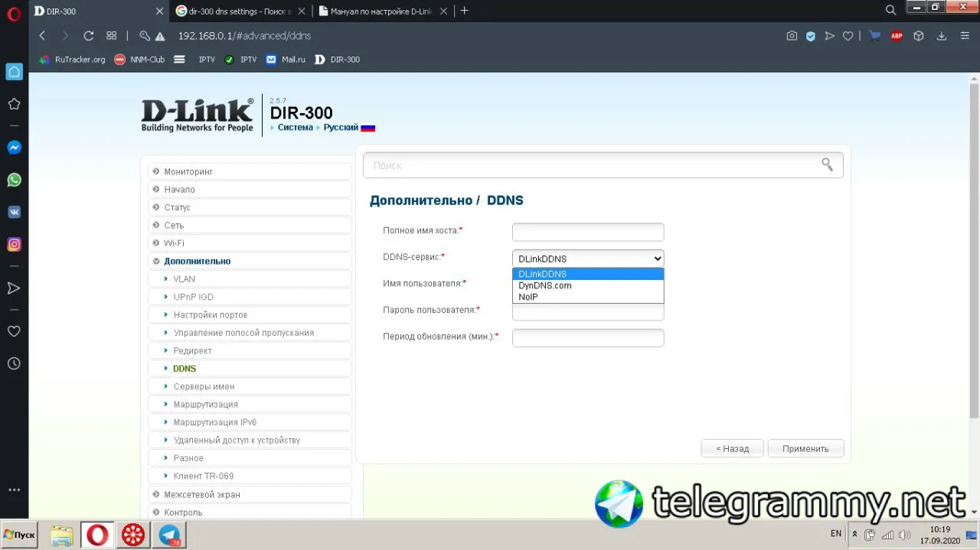Screen dimensions: 980x550
Task: Take snapshot with camera icon
Action: [x=792, y=36]
